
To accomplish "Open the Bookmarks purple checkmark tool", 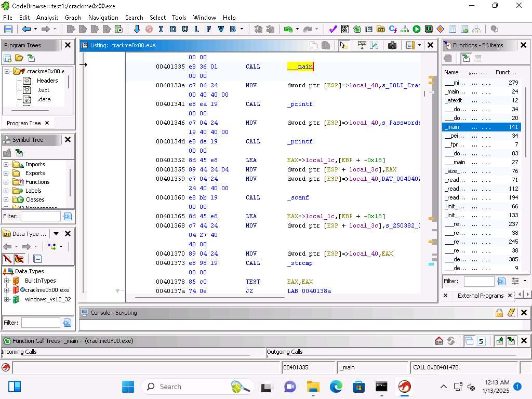I will 333,29.
